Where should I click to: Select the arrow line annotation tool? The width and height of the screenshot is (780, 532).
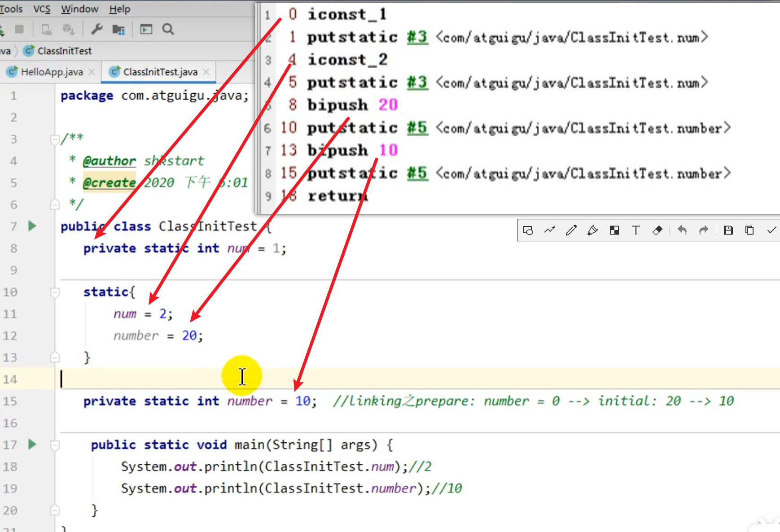[549, 231]
